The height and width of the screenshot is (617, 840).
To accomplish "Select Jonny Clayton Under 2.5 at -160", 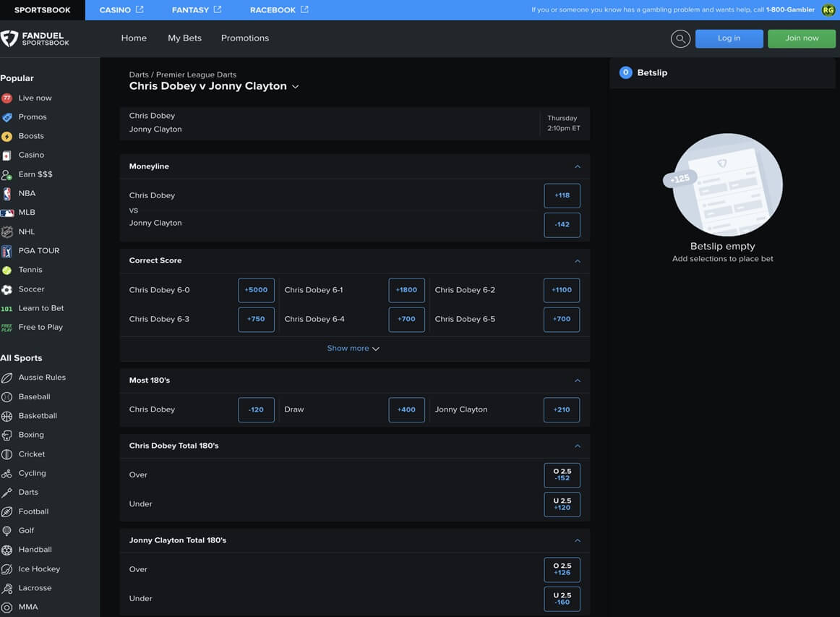I will pos(562,599).
